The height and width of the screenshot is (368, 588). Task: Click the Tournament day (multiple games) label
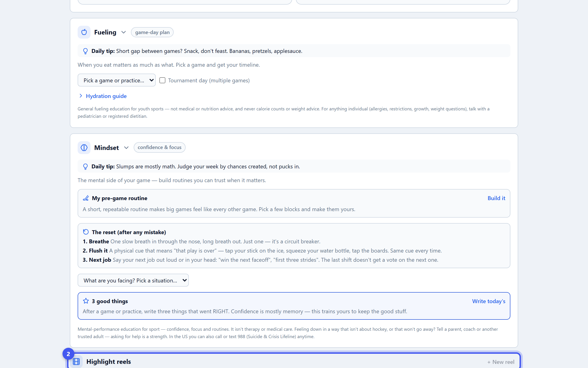(x=209, y=80)
